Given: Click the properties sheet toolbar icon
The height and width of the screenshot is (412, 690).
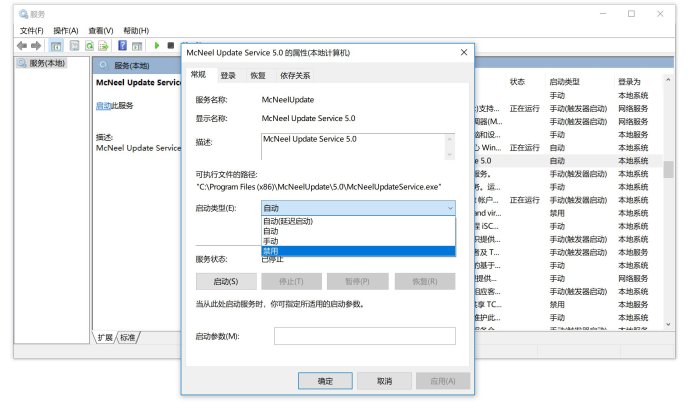Looking at the screenshot, I should point(74,45).
